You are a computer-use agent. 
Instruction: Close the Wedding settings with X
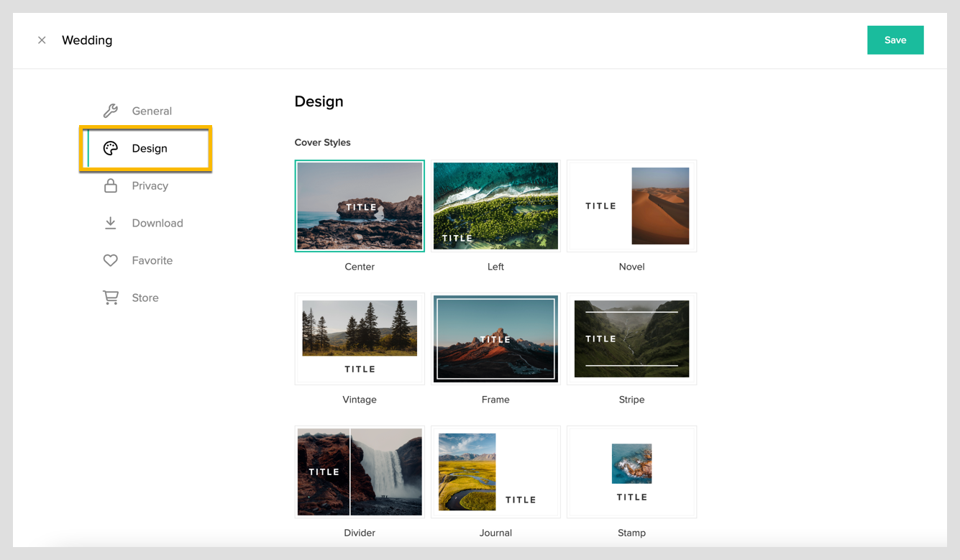42,40
